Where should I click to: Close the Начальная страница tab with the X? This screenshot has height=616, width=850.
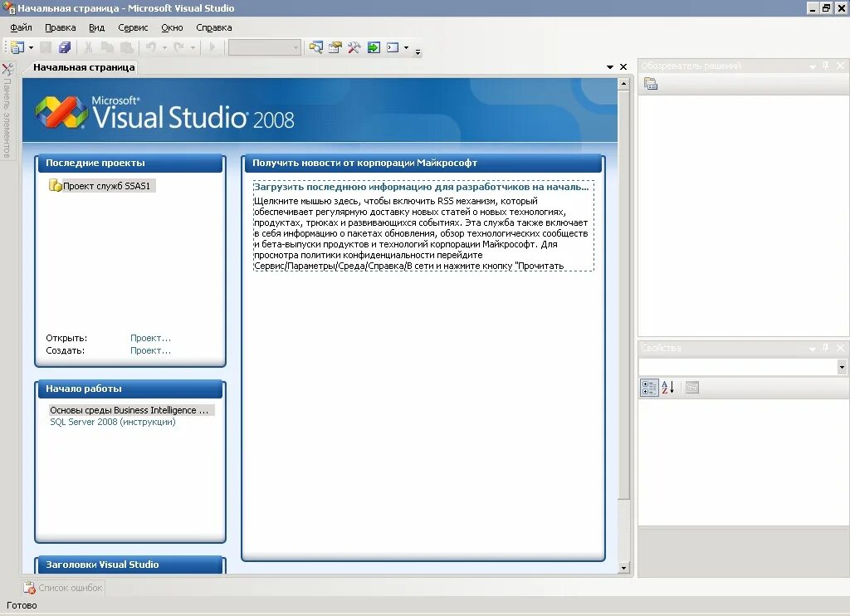(623, 66)
